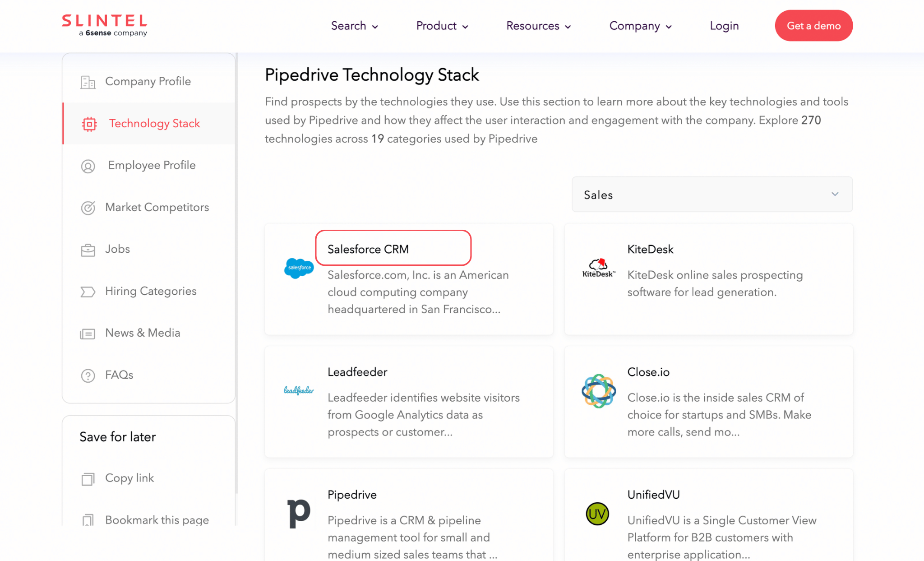Click the Technology Stack chip icon
This screenshot has height=561, width=924.
pyautogui.click(x=89, y=124)
